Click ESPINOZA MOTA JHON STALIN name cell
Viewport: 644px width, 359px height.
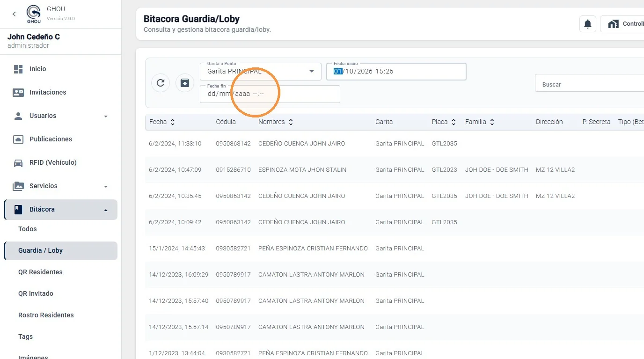(x=302, y=170)
